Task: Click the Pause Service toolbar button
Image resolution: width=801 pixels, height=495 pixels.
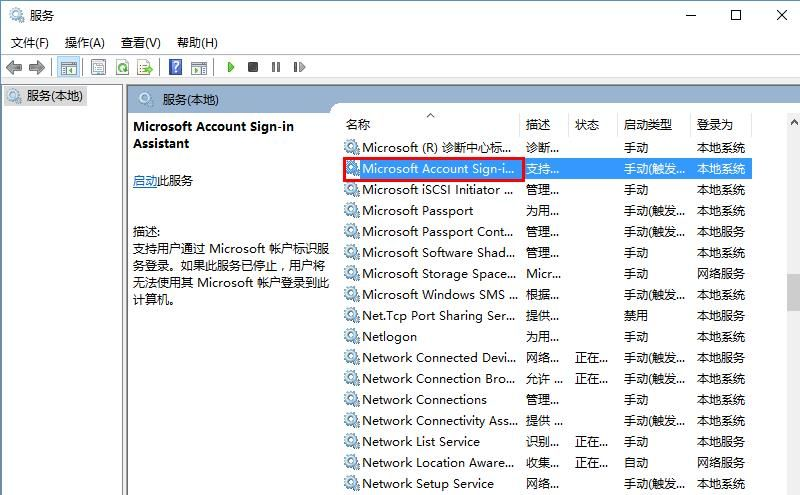Action: [x=275, y=67]
